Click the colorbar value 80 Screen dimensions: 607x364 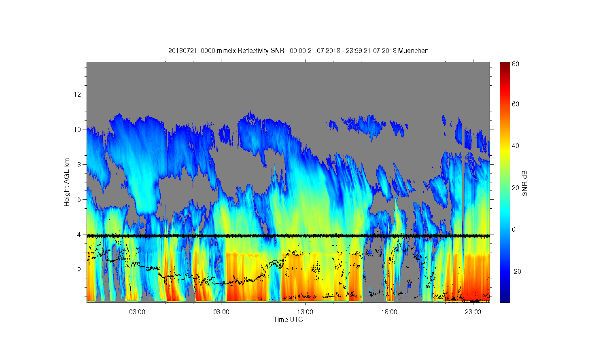click(516, 64)
